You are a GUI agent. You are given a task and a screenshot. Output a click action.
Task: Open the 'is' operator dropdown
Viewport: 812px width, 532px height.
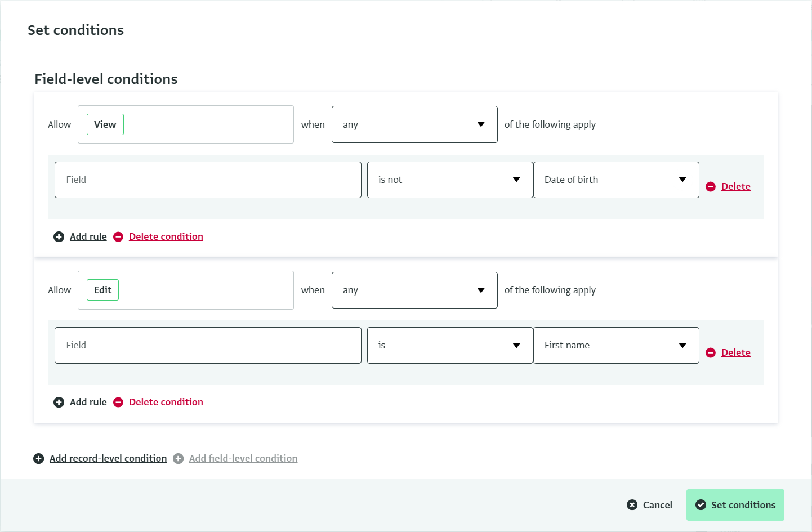(x=449, y=346)
